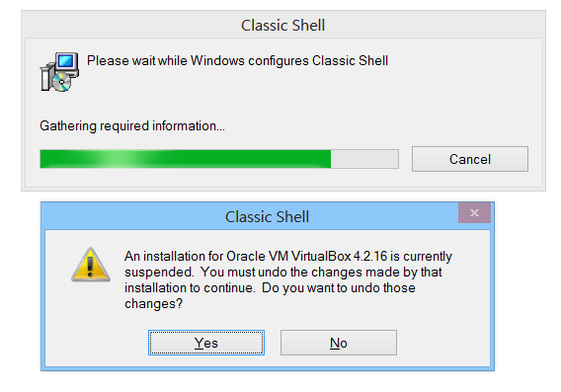The width and height of the screenshot is (561, 392).
Task: Click the word 'changes?' in the dialog
Action: coord(153,304)
